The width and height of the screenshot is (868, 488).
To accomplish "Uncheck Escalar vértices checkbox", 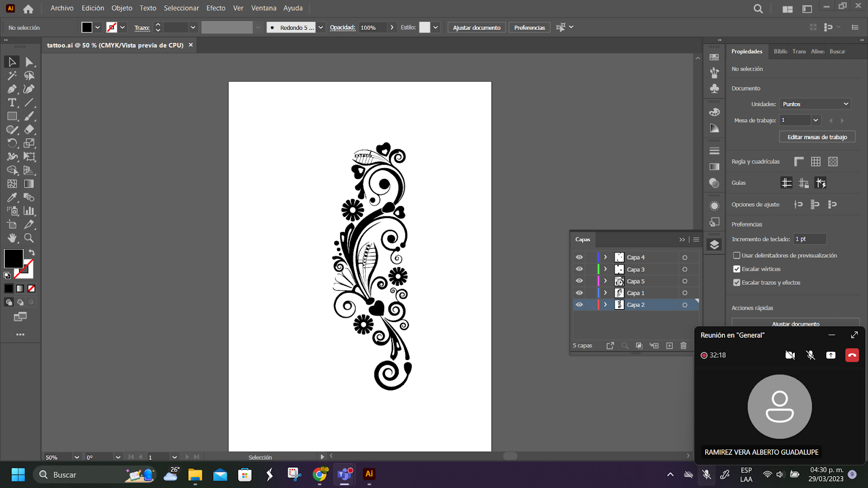I will pos(737,269).
